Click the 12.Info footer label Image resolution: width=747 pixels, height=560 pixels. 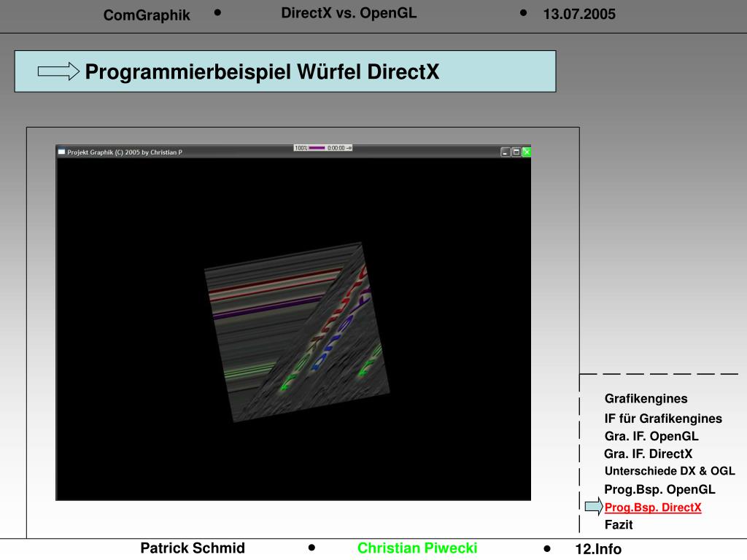[x=598, y=549]
